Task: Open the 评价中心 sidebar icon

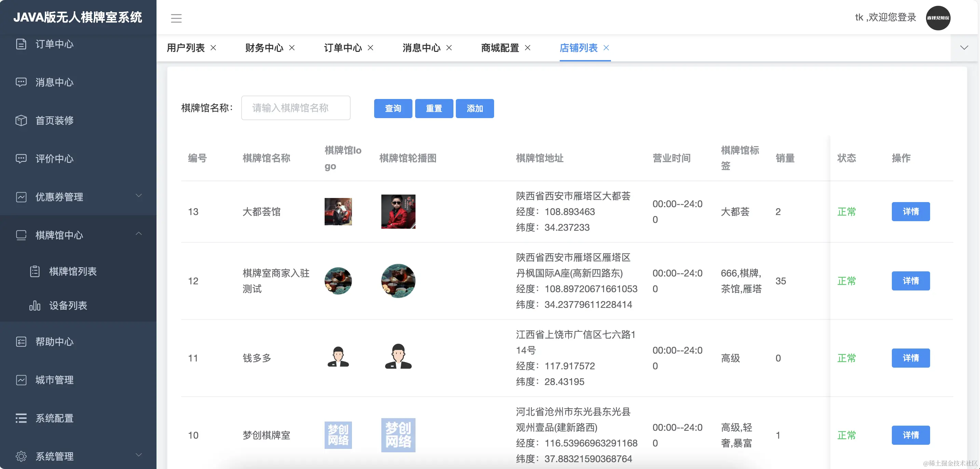Action: click(x=21, y=159)
